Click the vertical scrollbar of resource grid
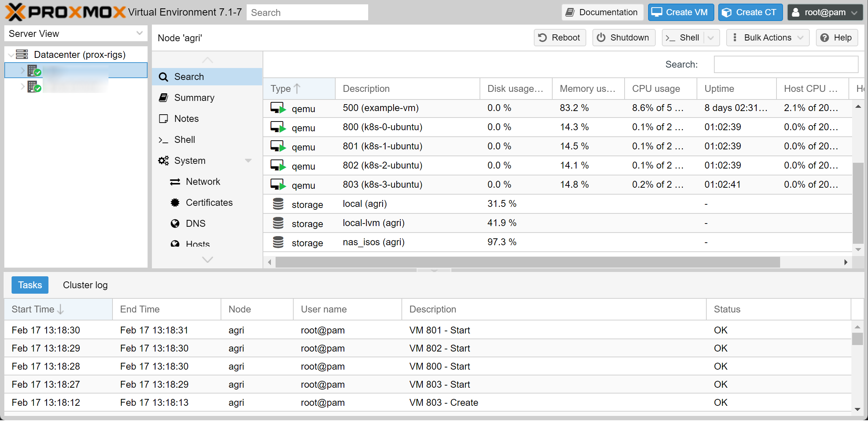Screen dimensions: 868x434 [x=858, y=203]
